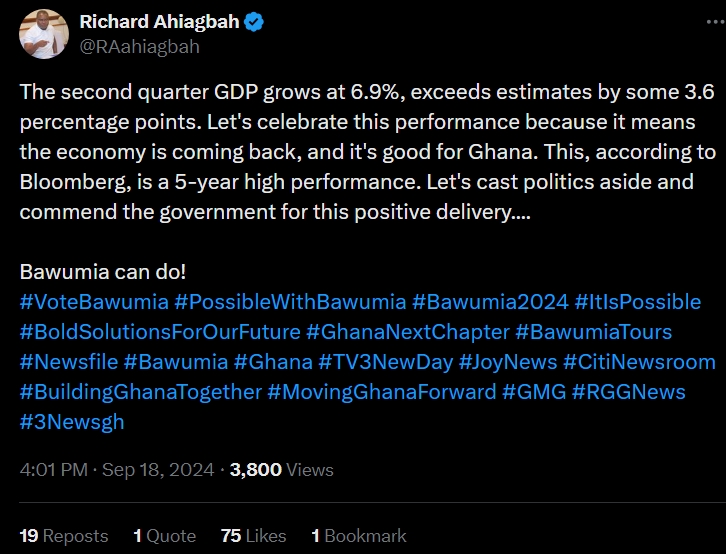Open the #VoteBawumia hashtag
Screen dimensions: 726x554
click(x=92, y=301)
